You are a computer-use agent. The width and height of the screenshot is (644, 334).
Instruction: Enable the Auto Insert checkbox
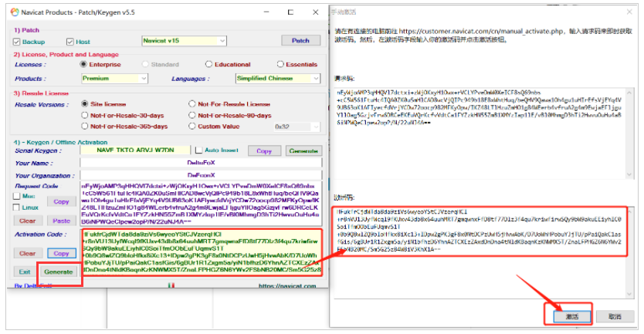[x=198, y=150]
